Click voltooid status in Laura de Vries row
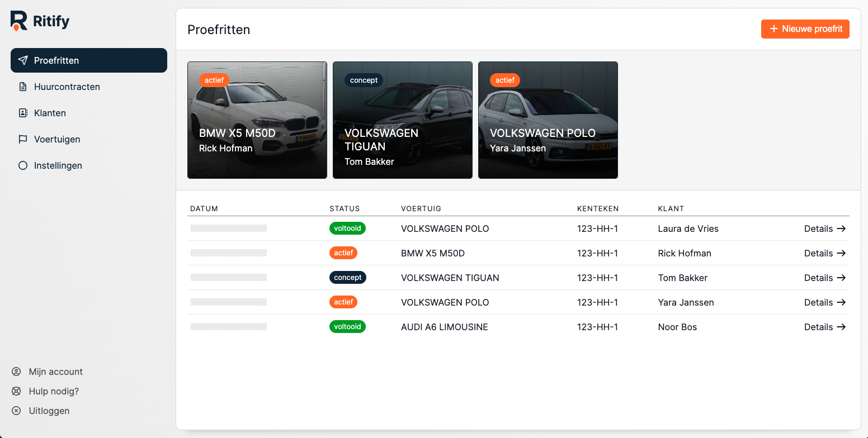The width and height of the screenshot is (868, 438). tap(347, 228)
